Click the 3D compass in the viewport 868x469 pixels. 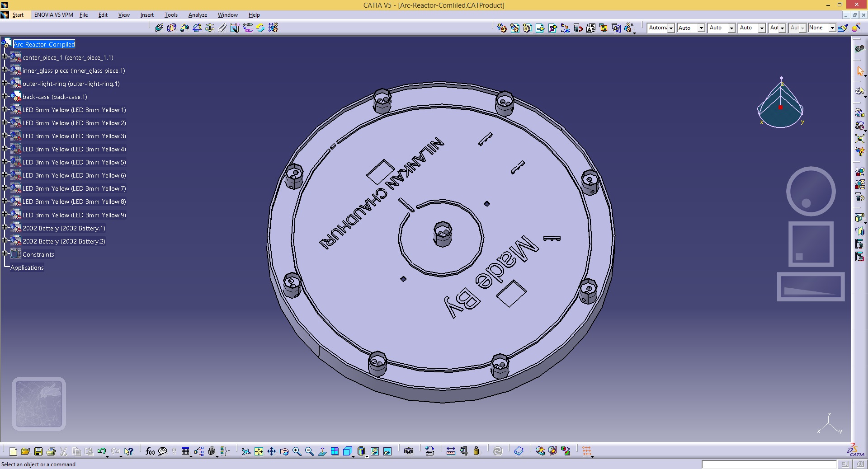(x=781, y=103)
